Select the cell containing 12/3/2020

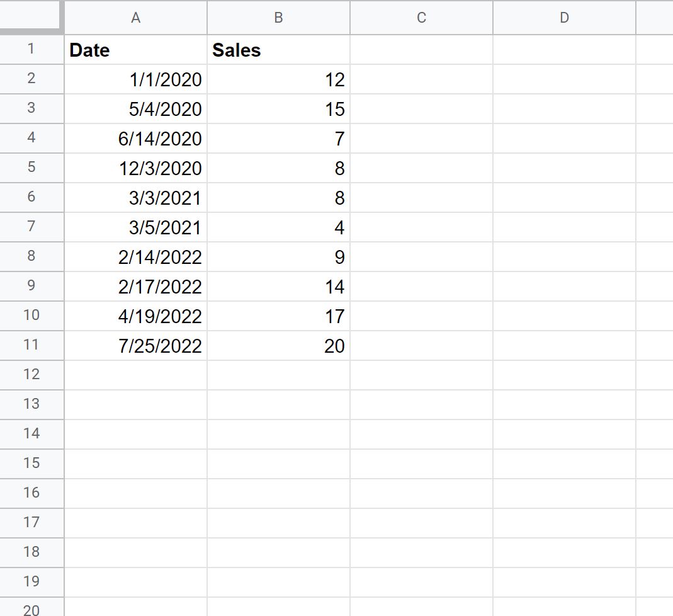pyautogui.click(x=135, y=168)
